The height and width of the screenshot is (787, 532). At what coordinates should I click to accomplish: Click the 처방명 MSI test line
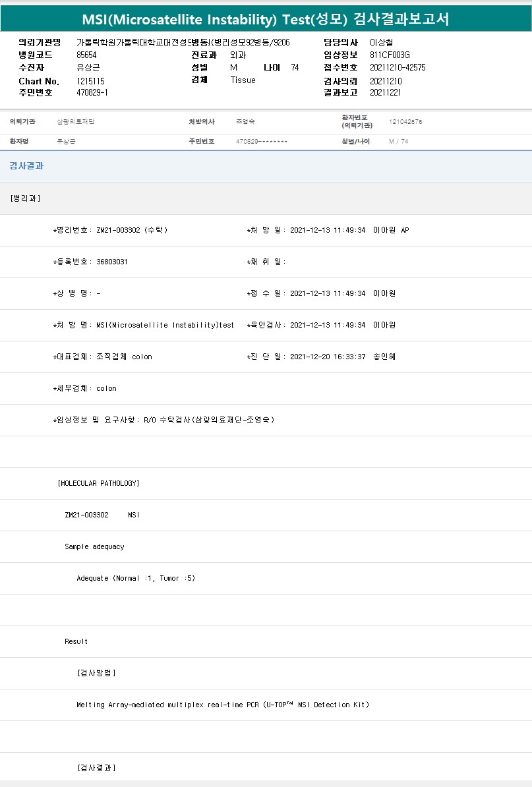[x=143, y=325]
